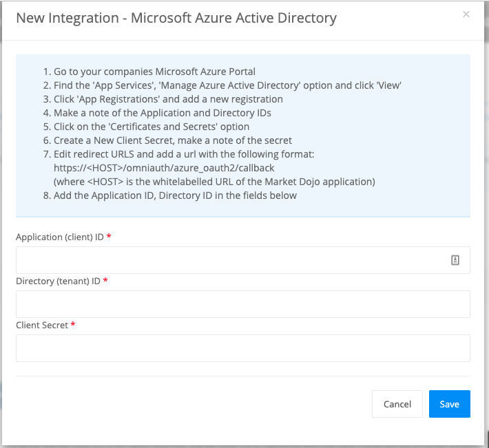Click the 'Create a New Client Secret' step
The image size is (489, 448).
click(173, 140)
